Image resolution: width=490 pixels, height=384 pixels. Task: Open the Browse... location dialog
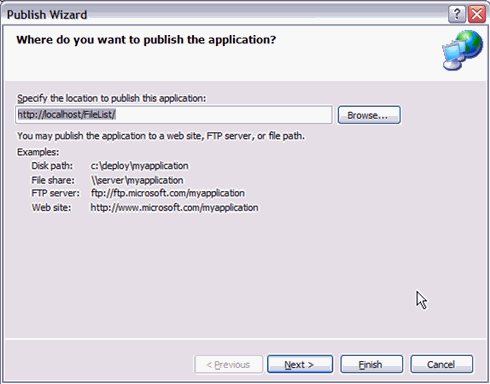(x=369, y=115)
